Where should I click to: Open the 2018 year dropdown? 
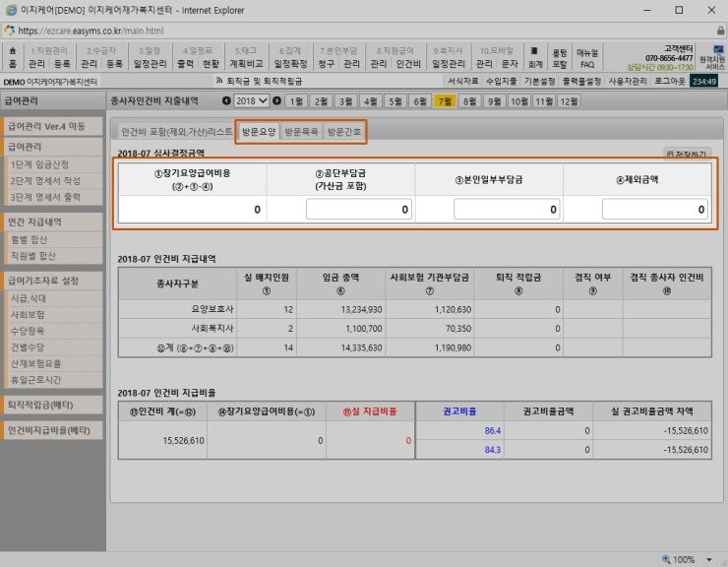tap(251, 100)
